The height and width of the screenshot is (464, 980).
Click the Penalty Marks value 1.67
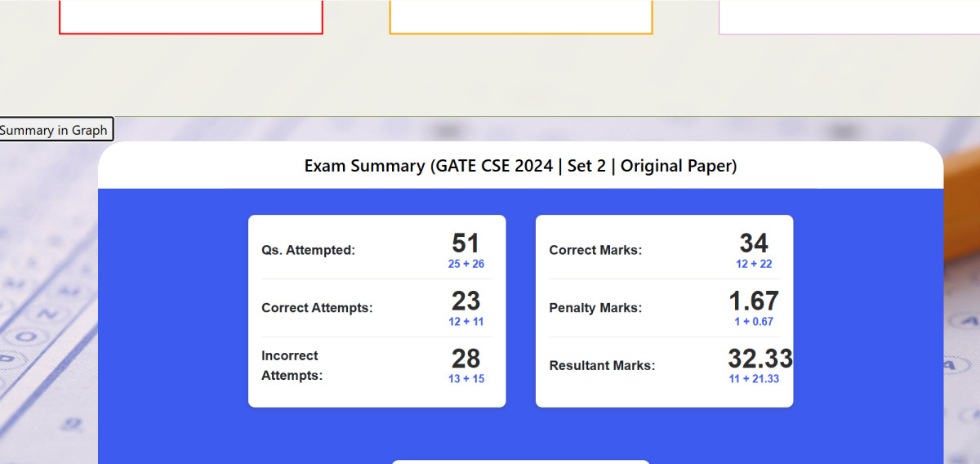tap(754, 301)
